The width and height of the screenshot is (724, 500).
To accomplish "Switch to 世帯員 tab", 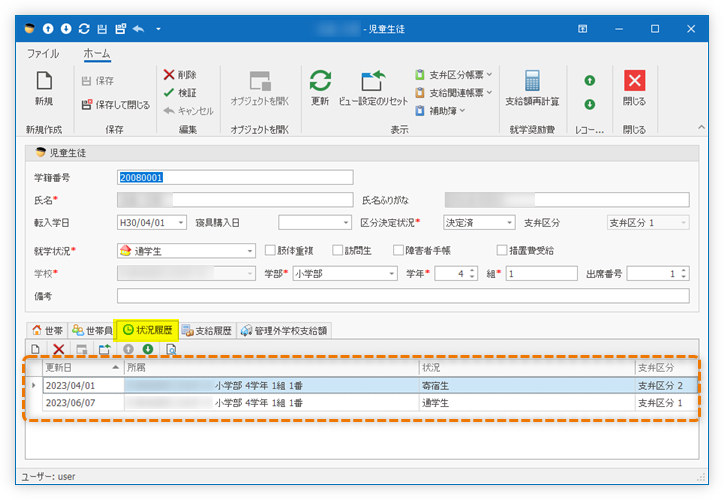I will pos(92,331).
